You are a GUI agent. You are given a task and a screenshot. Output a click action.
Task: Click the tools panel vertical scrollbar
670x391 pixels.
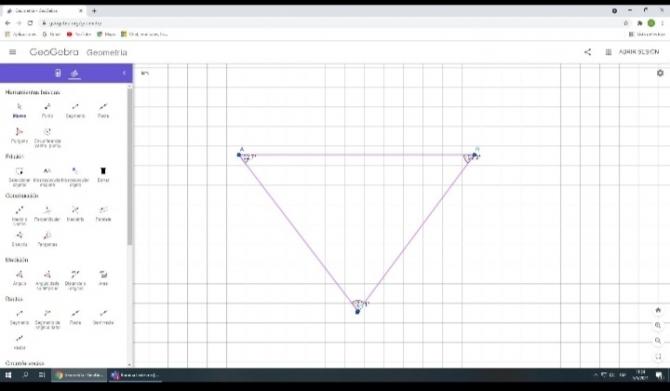click(129, 167)
